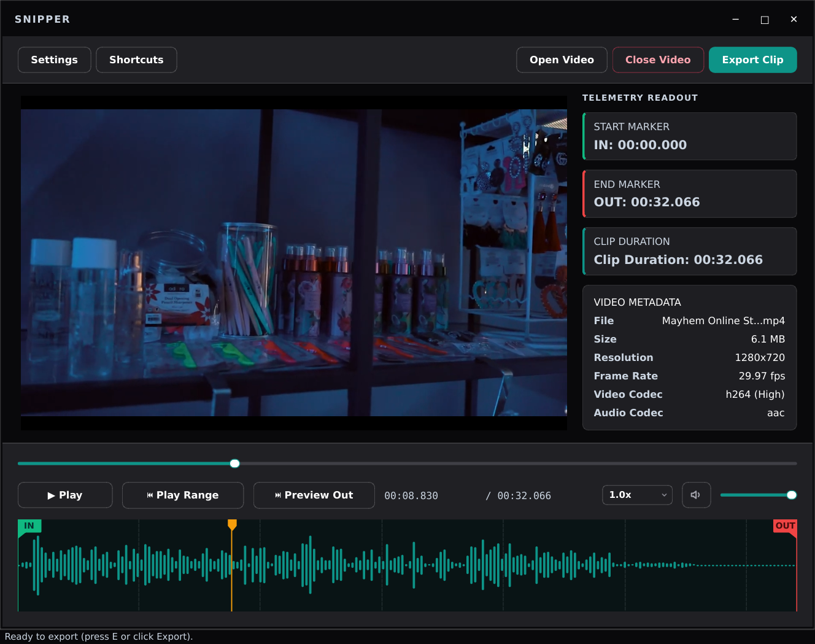Click the video codec value h264 (High)
The width and height of the screenshot is (815, 644).
point(755,394)
